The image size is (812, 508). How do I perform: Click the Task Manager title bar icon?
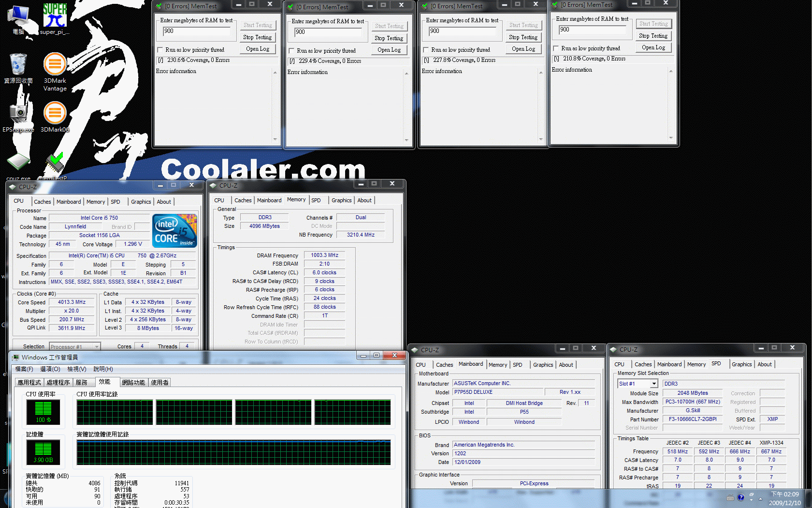click(16, 358)
